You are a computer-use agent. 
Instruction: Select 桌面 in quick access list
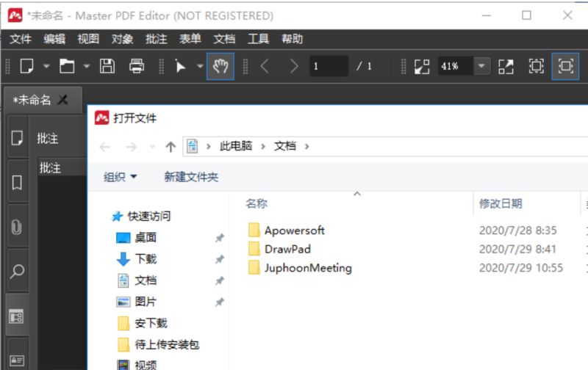[x=146, y=237]
